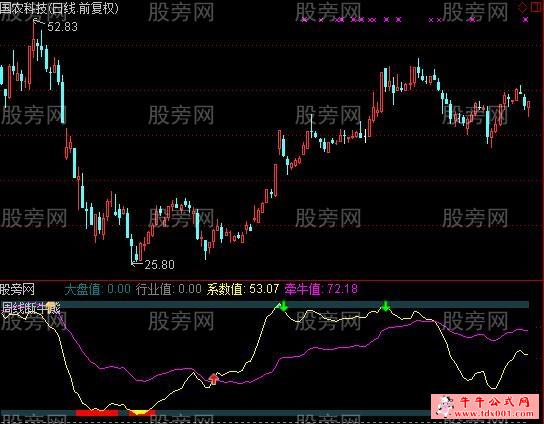The height and width of the screenshot is (424, 544).
Task: Click the red up-arrow buy signal
Action: [213, 379]
